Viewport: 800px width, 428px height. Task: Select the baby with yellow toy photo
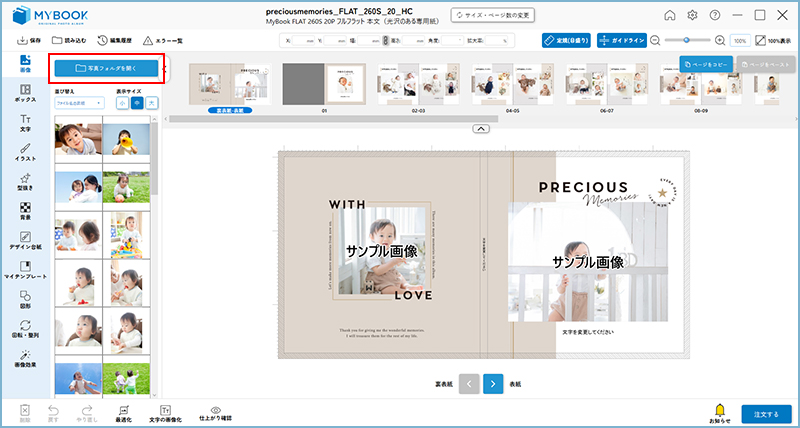(x=126, y=139)
